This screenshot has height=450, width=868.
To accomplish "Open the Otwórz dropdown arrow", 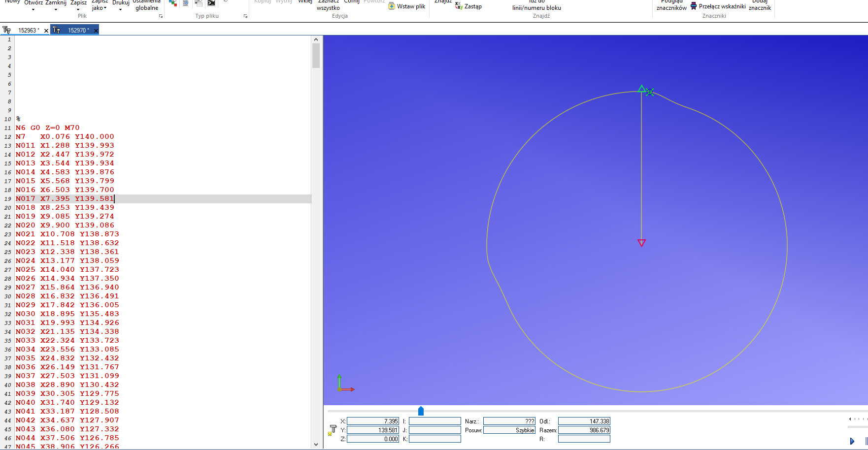I will 33,9.
